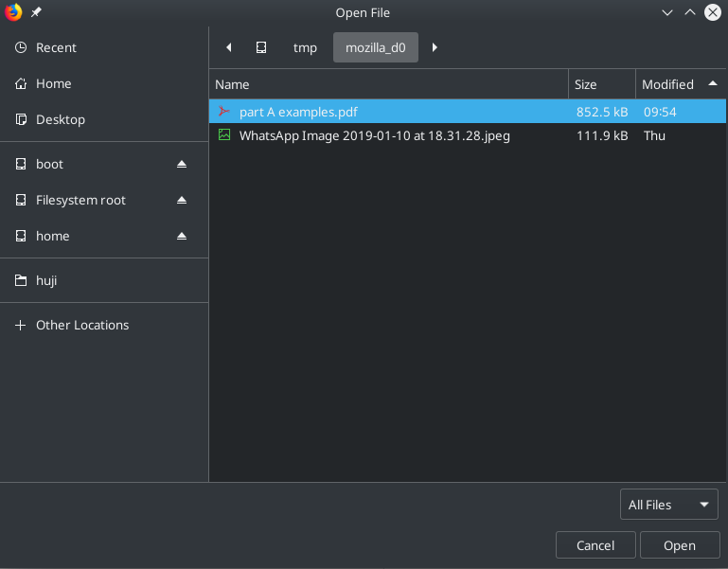This screenshot has width=728, height=569.
Task: Select mozilla_d0 in path bar
Action: (x=376, y=47)
